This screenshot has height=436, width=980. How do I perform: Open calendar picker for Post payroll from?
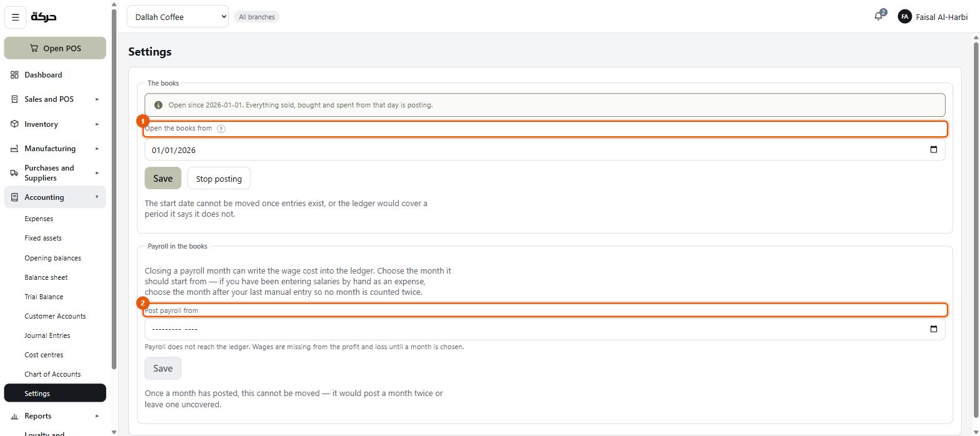pyautogui.click(x=934, y=329)
